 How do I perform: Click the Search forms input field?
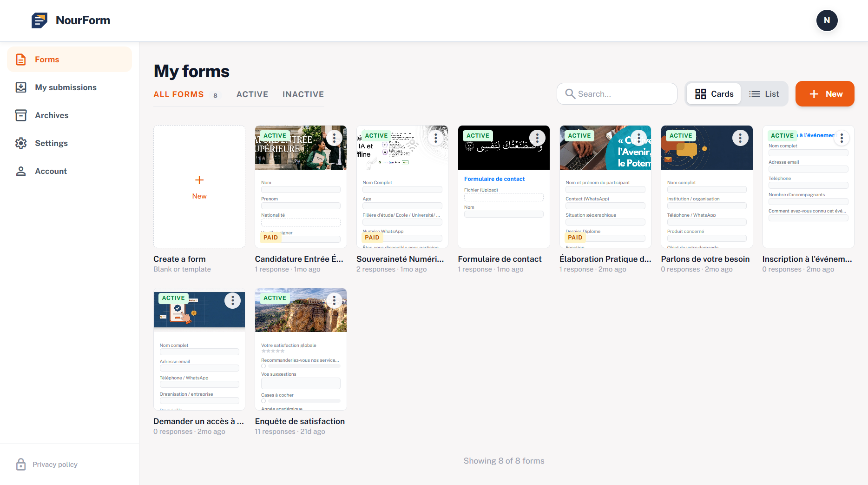(x=617, y=94)
